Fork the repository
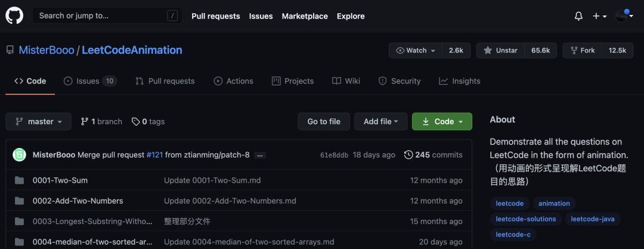This screenshot has height=249, width=644. [583, 50]
